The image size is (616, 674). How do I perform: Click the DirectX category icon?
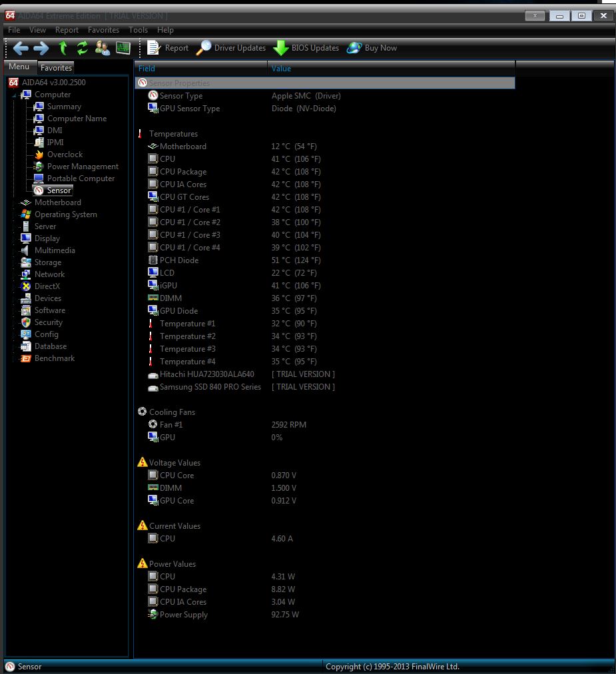[26, 286]
